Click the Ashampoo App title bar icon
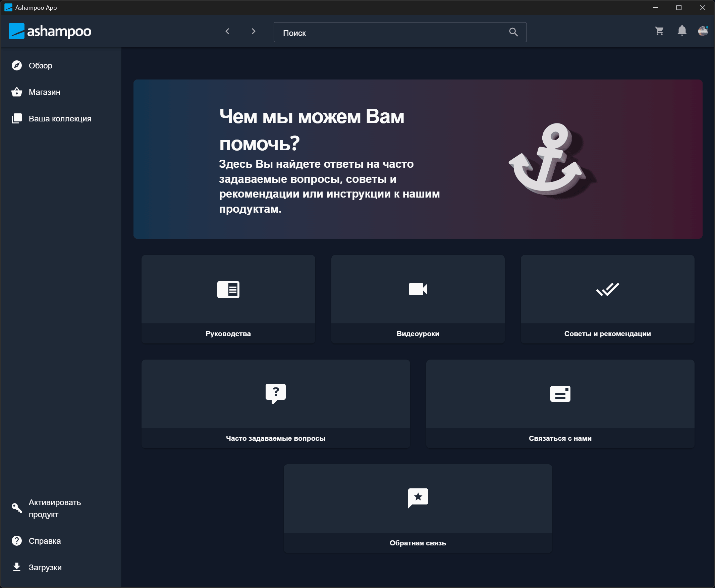The width and height of the screenshot is (715, 588). 8,7
